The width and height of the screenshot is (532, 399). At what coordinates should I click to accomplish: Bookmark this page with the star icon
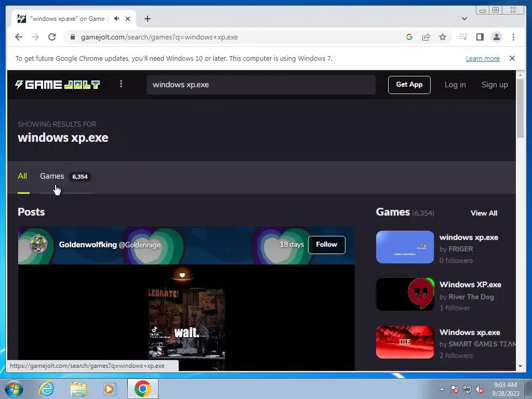tap(443, 37)
